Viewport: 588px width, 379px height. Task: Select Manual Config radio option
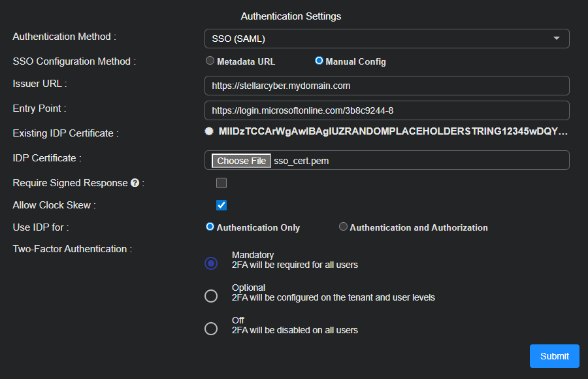(319, 61)
